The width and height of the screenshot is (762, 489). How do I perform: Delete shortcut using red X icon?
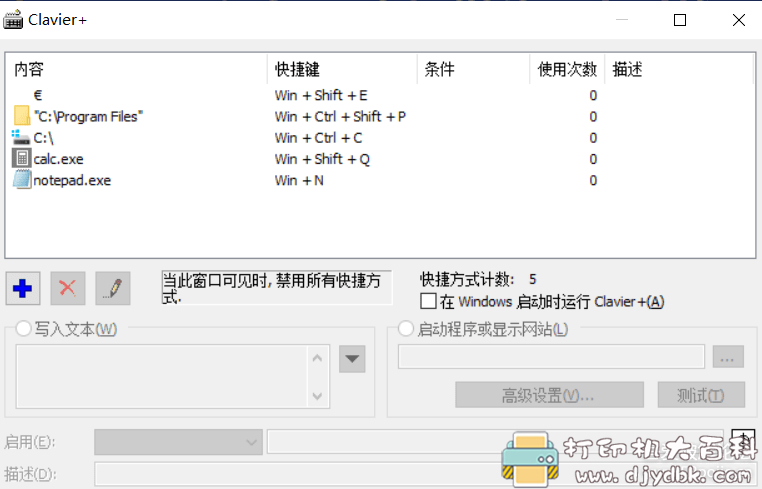[68, 289]
